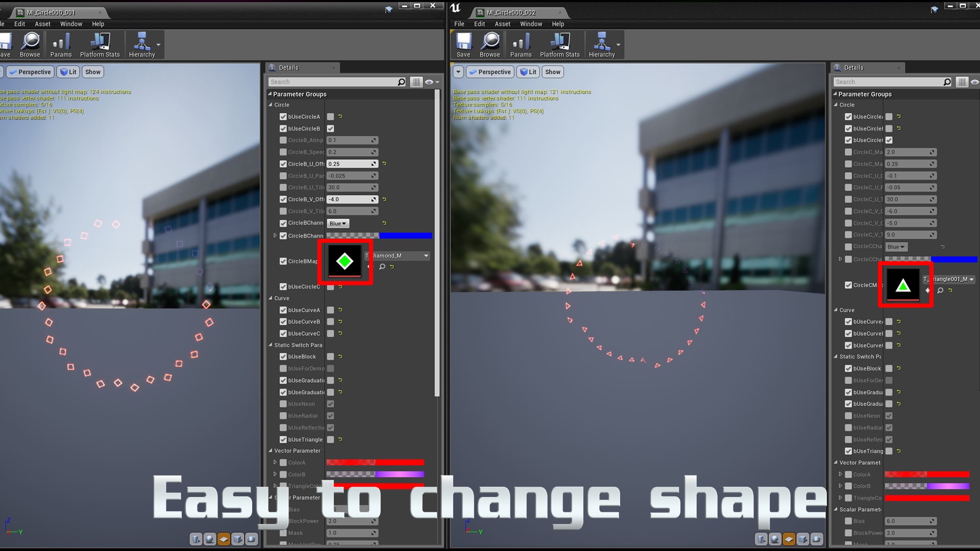Collapse the Circle parameter group

(271, 105)
